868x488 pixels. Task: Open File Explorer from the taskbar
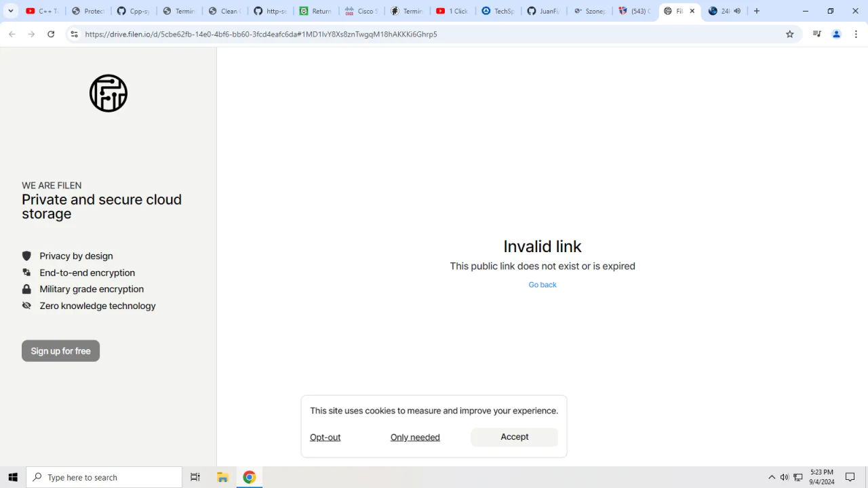(222, 477)
